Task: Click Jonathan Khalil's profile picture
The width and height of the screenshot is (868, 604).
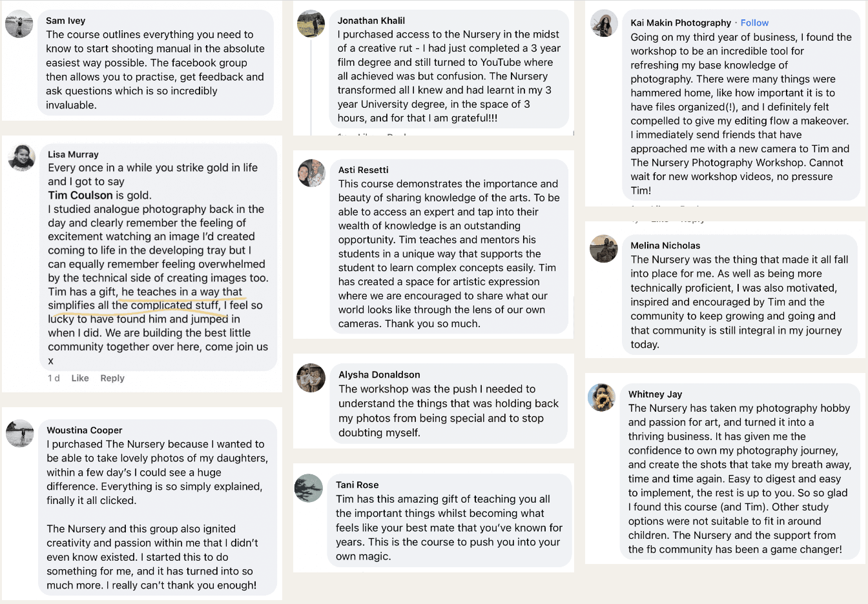Action: (311, 24)
